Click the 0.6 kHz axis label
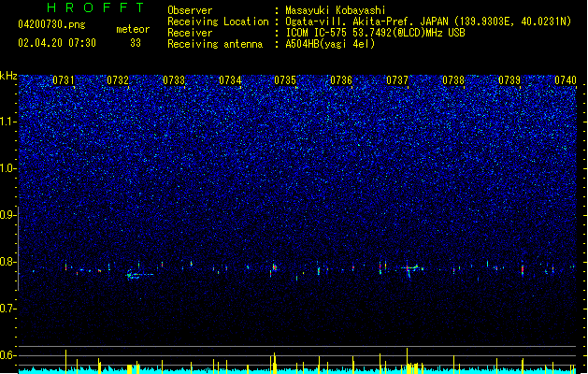The width and height of the screenshot is (588, 374). pyautogui.click(x=8, y=355)
